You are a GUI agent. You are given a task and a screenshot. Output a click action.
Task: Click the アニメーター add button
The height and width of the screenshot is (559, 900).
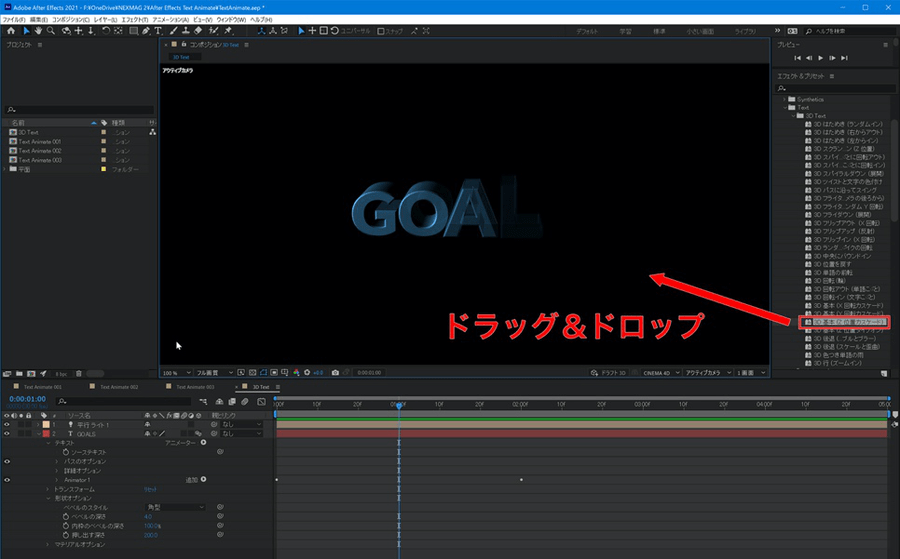(203, 442)
